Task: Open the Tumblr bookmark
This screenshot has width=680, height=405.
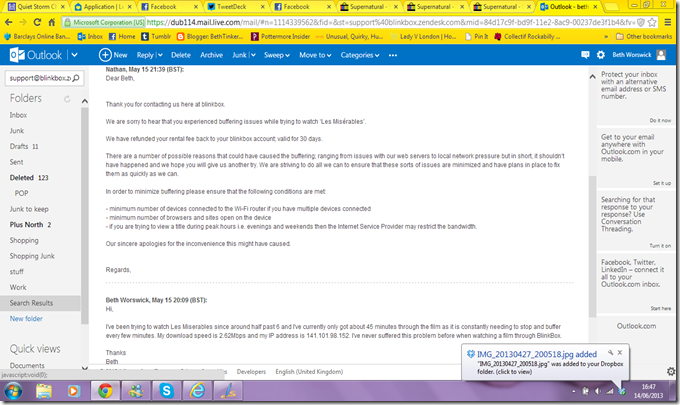Action: point(156,36)
